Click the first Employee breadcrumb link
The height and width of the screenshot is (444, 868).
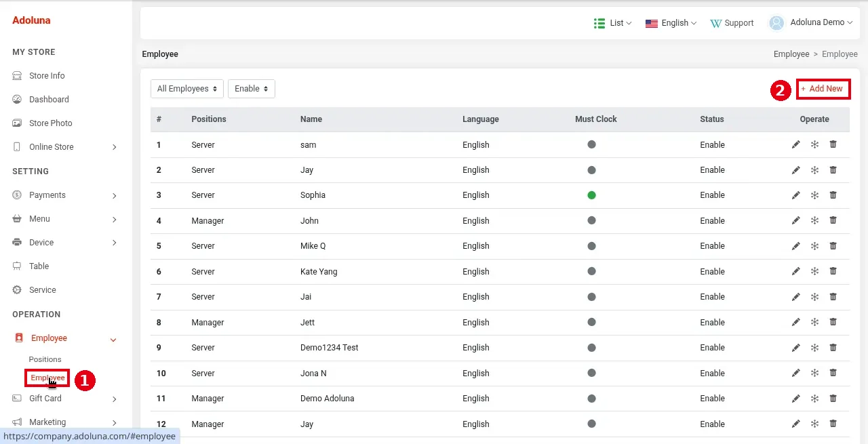(x=791, y=54)
